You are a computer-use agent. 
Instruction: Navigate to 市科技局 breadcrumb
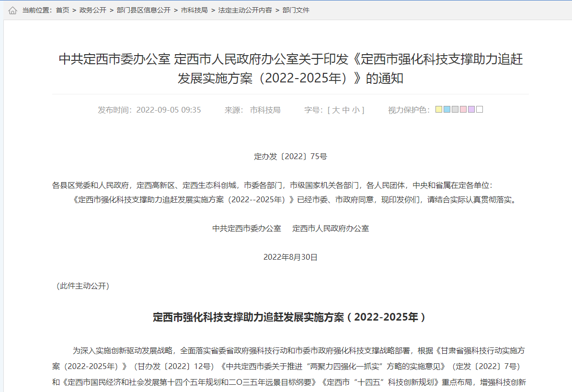(x=194, y=10)
